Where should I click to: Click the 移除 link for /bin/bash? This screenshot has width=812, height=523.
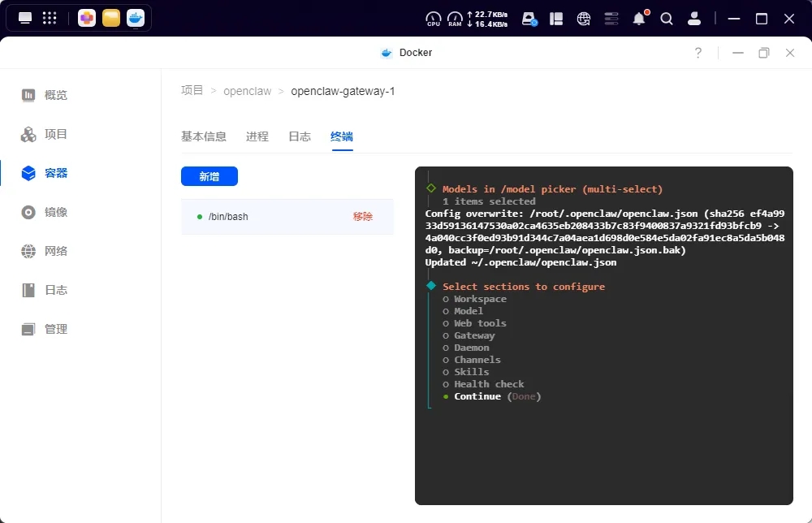(x=362, y=217)
